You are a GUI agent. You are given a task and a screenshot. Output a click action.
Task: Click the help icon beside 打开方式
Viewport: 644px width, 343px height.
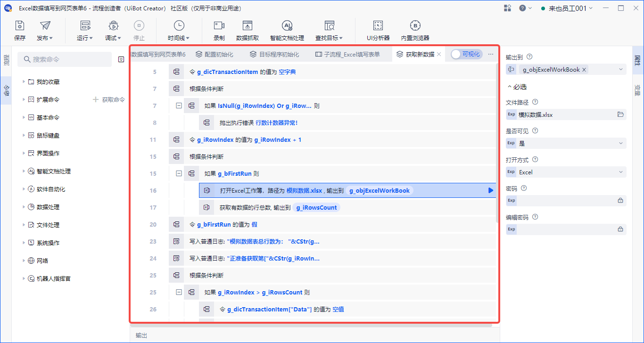click(535, 159)
